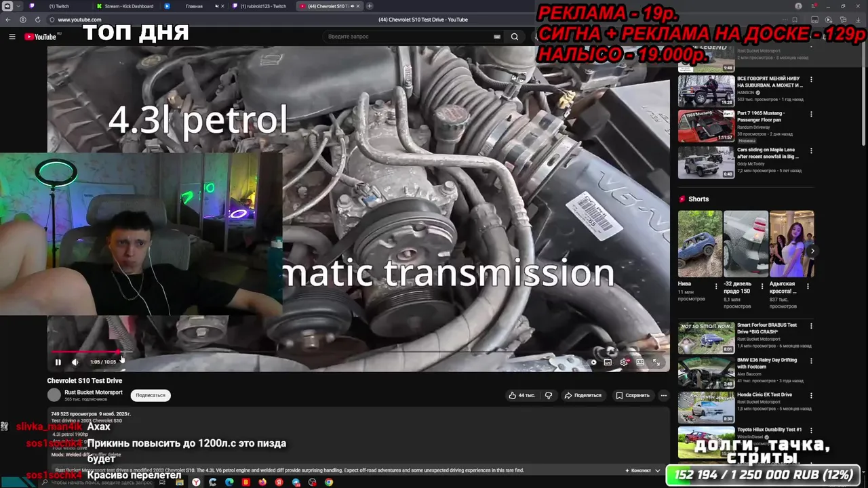868x488 pixels.
Task: Mute the video volume
Action: point(75,362)
